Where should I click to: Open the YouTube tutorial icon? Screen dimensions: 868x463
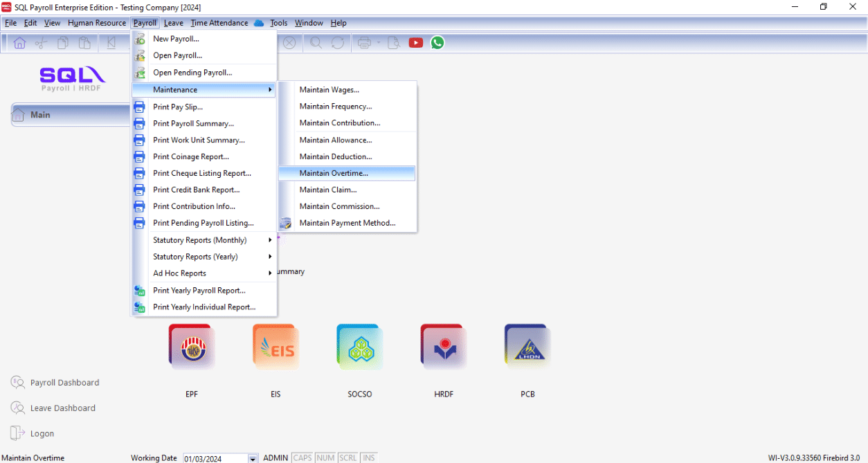(415, 43)
